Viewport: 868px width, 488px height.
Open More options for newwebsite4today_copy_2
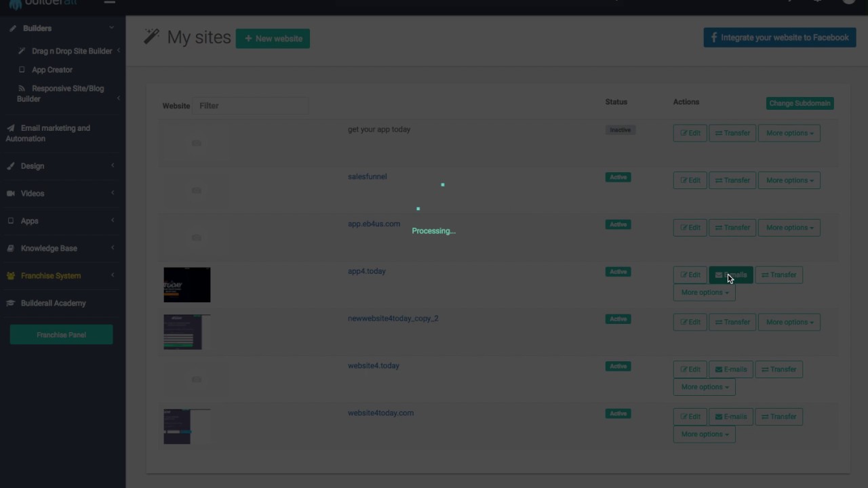[789, 323]
